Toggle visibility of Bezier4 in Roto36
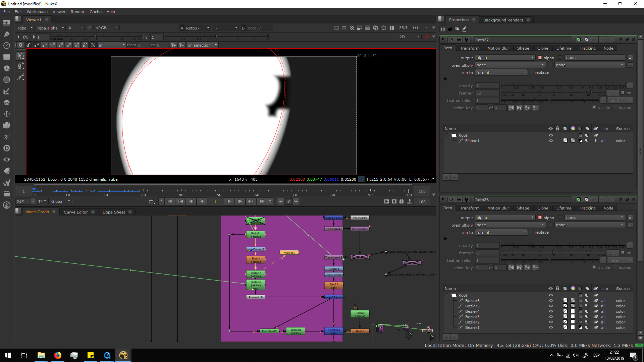 550,311
